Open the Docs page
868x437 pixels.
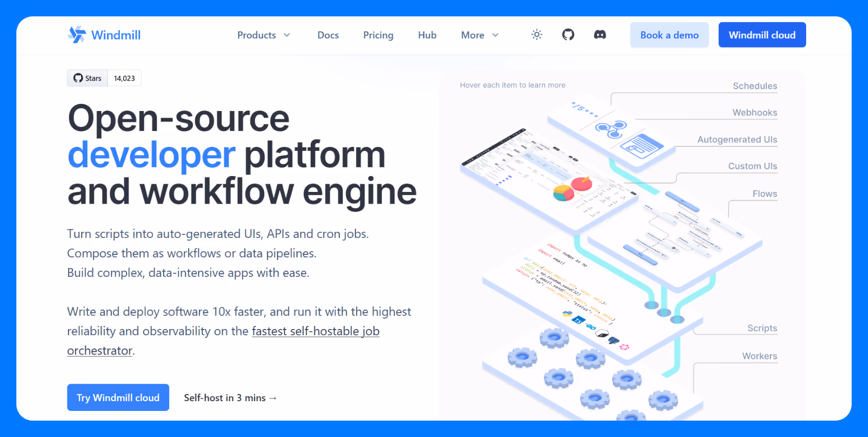pyautogui.click(x=328, y=35)
